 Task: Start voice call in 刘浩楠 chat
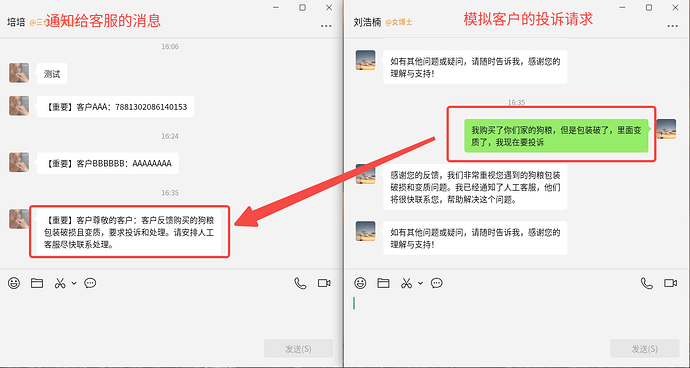click(646, 283)
